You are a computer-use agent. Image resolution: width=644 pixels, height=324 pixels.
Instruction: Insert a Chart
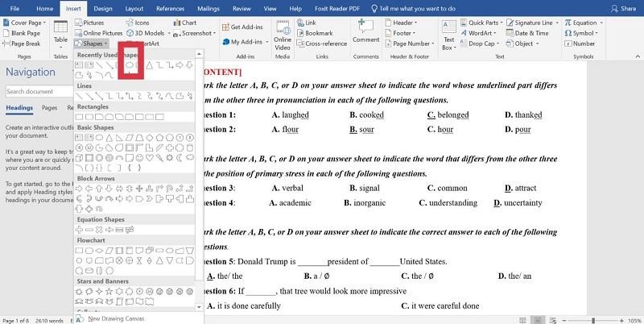pos(185,23)
